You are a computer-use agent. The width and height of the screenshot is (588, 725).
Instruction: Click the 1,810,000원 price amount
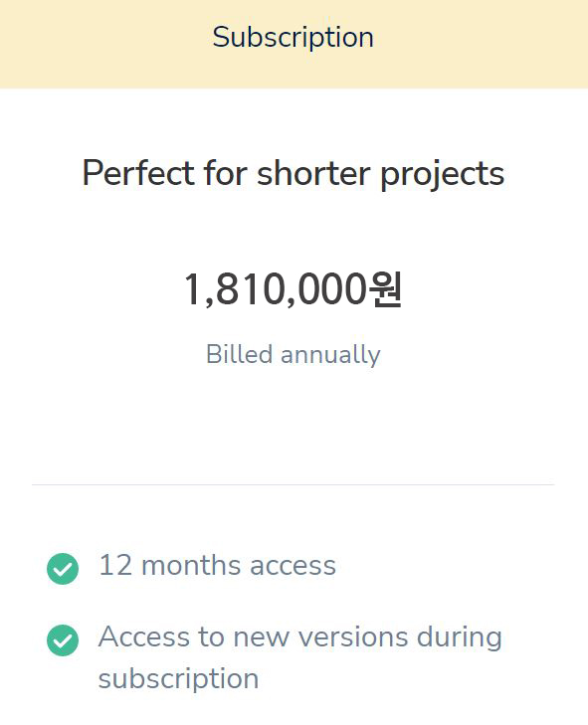(x=294, y=289)
